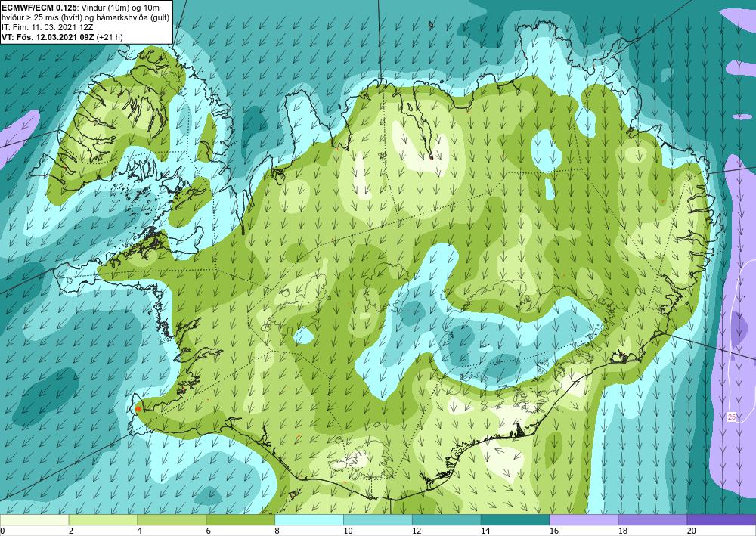The image size is (756, 536).
Task: Click the legend scale label '2'
Action: [x=71, y=531]
